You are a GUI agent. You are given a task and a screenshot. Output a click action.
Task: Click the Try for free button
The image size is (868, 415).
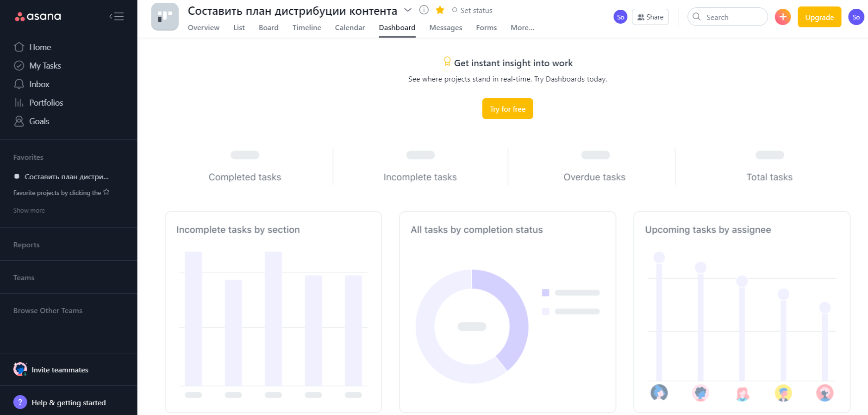coord(507,109)
